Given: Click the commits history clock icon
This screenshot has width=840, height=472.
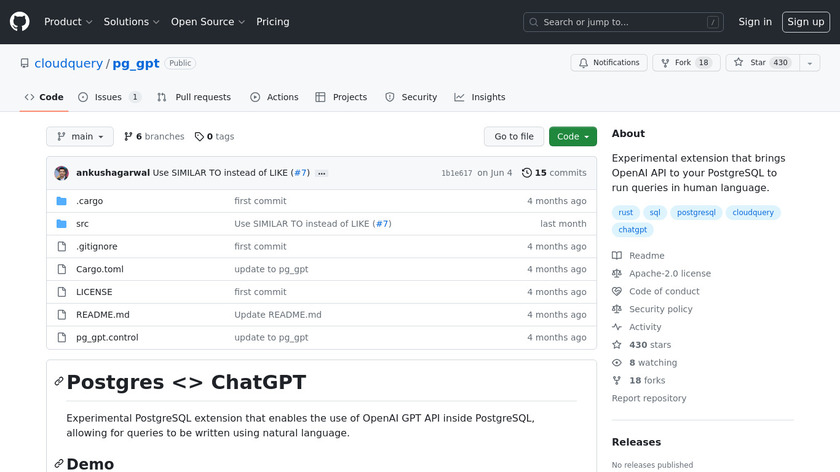Looking at the screenshot, I should click(x=527, y=173).
